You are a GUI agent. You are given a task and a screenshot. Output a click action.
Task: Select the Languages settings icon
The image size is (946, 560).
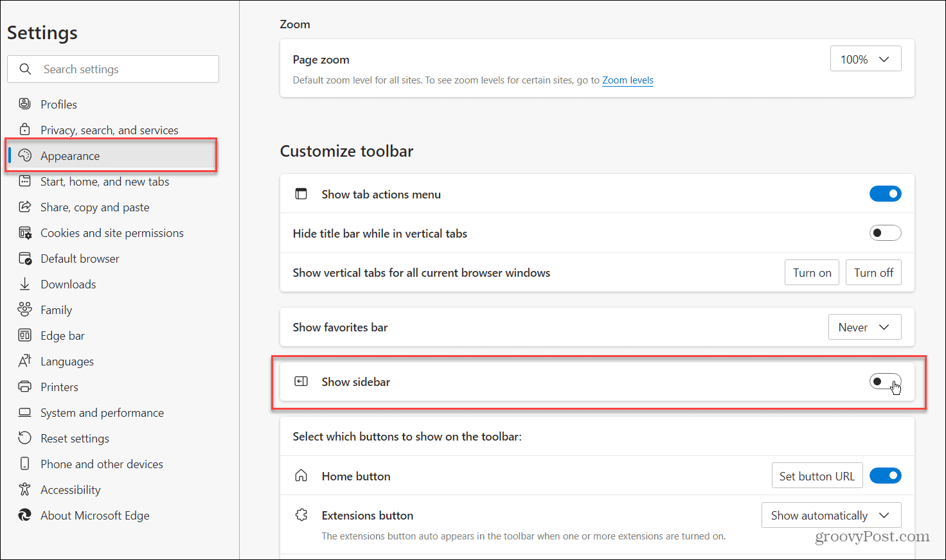(24, 361)
